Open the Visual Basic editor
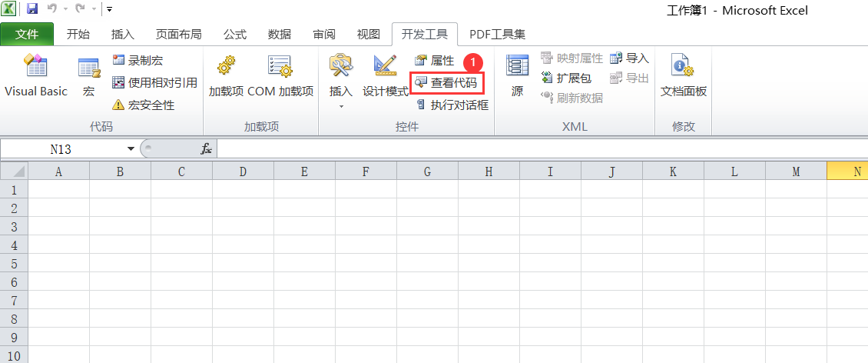 (x=36, y=77)
